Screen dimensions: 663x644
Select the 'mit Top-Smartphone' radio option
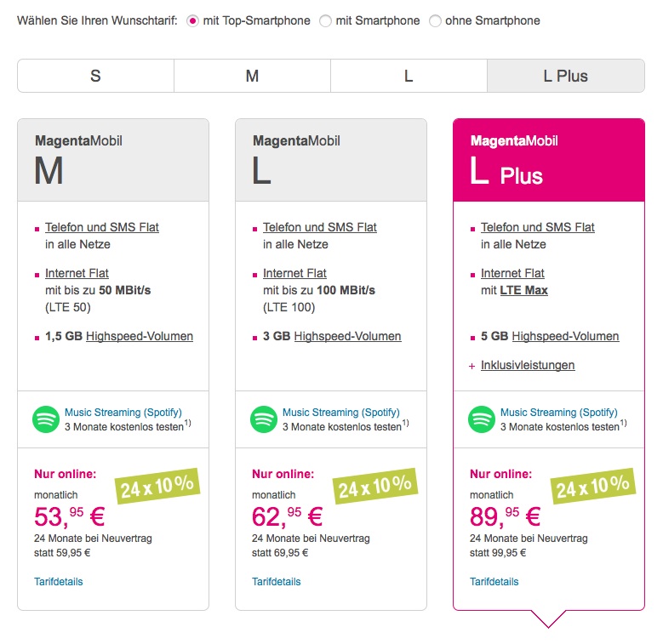point(193,20)
